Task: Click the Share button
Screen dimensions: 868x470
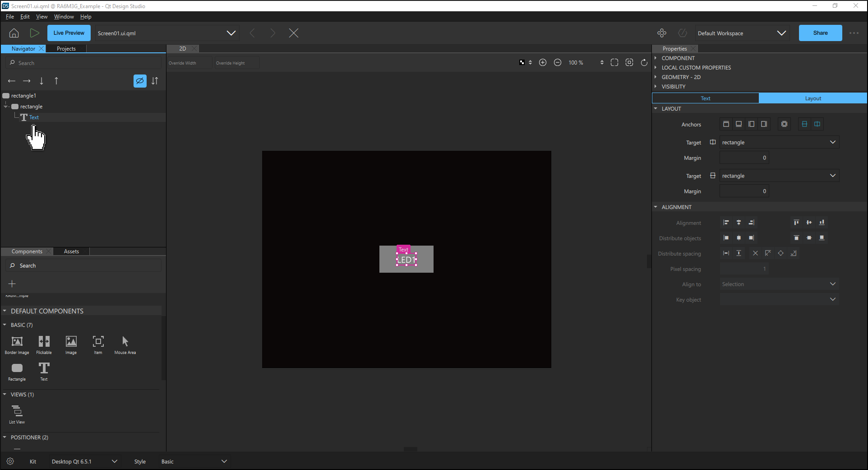Action: (820, 33)
